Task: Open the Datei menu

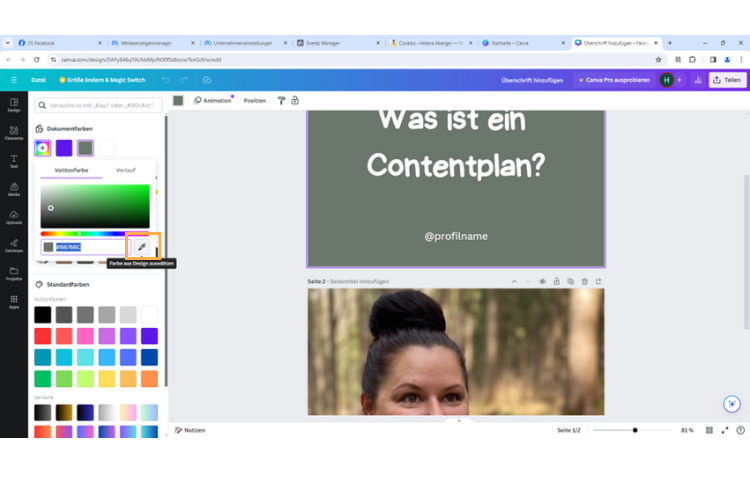Action: 38,80
